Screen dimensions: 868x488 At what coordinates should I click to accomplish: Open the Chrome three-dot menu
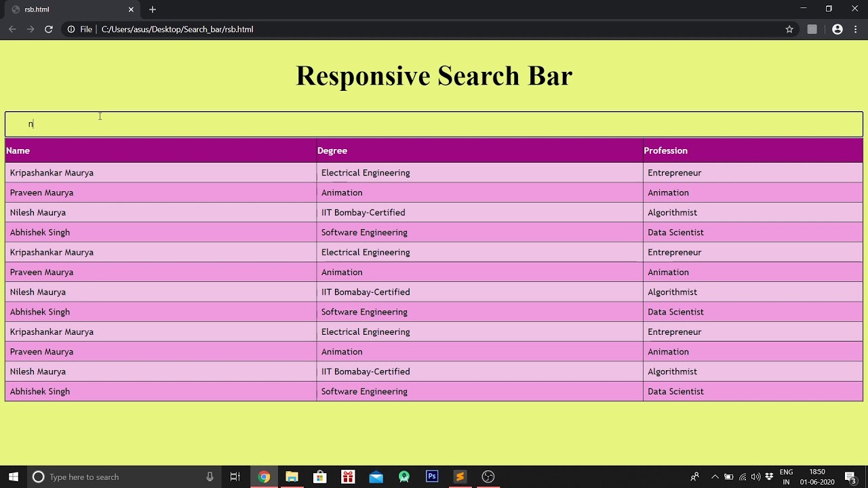click(x=856, y=29)
